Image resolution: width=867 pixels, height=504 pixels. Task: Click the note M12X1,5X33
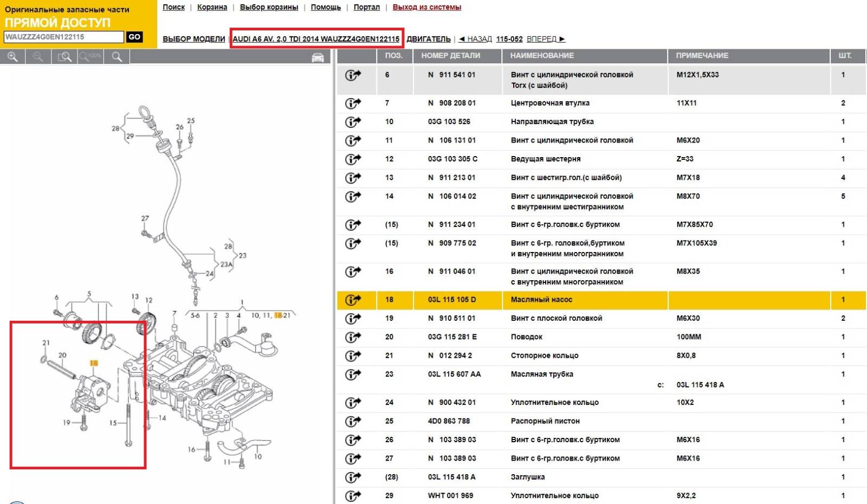tap(698, 75)
